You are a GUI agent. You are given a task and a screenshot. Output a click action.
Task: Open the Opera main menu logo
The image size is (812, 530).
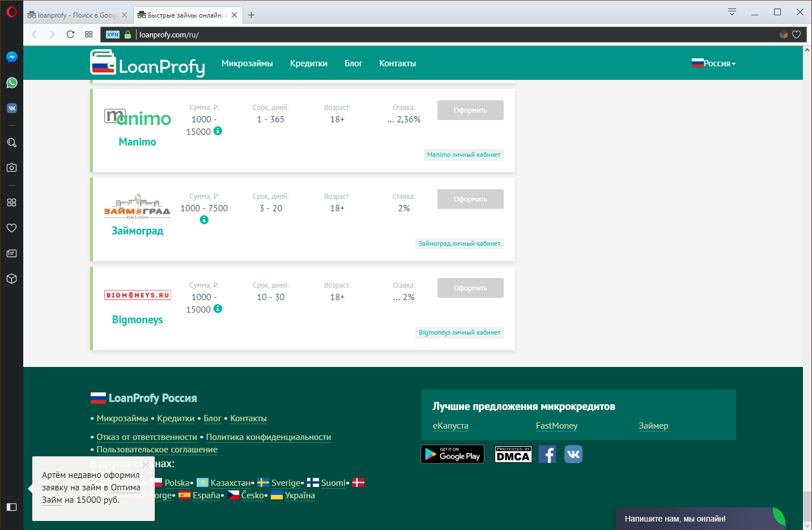(11, 11)
